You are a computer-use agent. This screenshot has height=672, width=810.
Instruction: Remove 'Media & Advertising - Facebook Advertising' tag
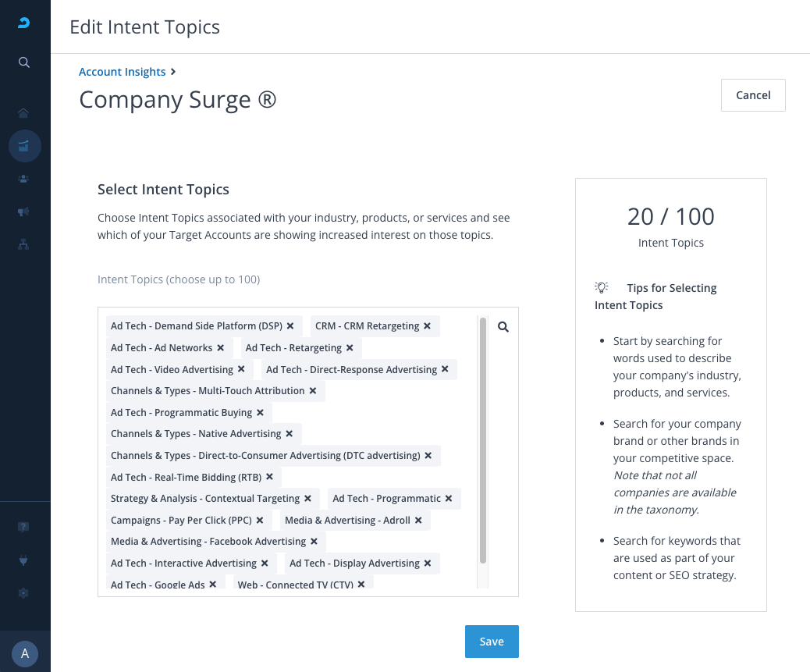[314, 542]
